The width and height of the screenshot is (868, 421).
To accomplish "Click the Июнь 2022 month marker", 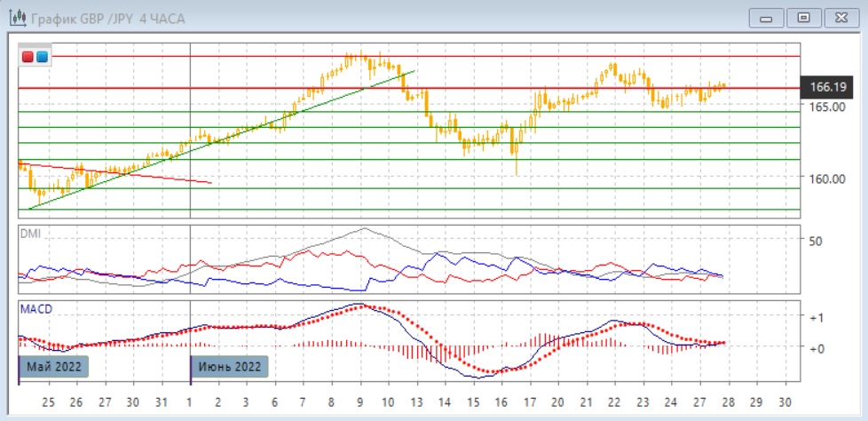I will [230, 367].
